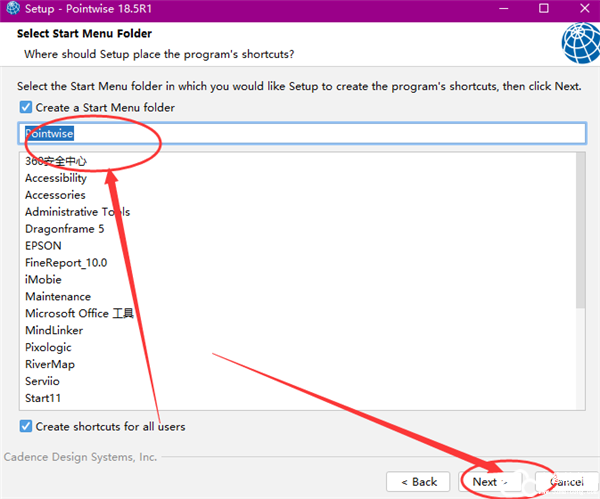Select the 360安全中心 folder entry

56,161
